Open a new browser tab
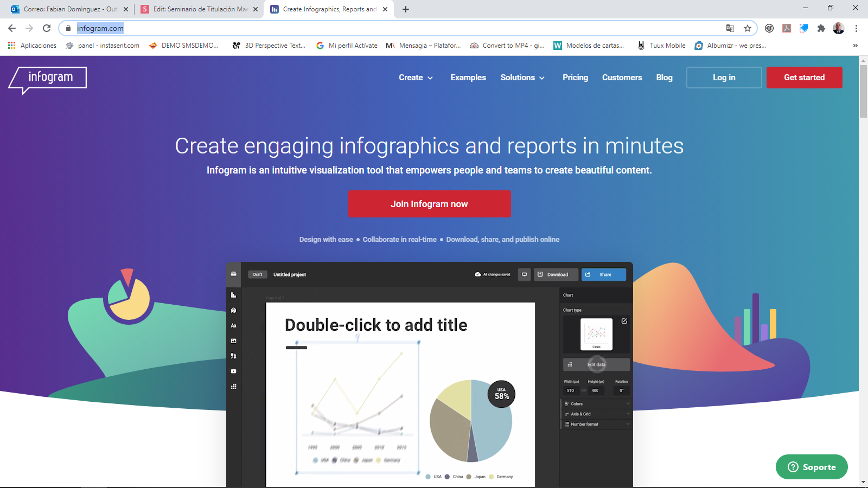868x488 pixels. point(406,9)
